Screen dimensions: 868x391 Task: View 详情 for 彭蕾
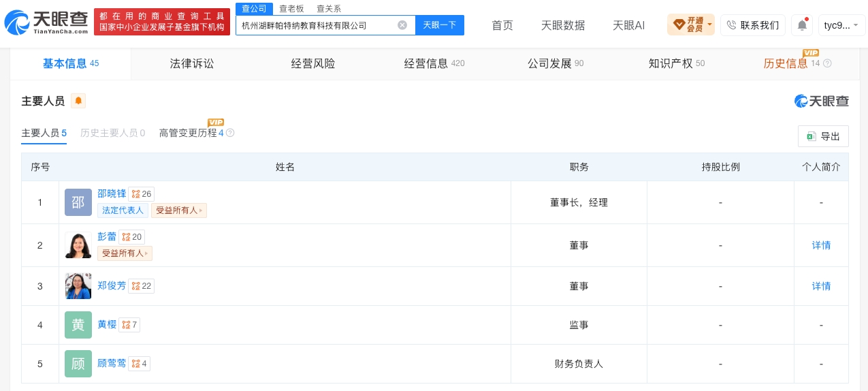[x=821, y=245]
